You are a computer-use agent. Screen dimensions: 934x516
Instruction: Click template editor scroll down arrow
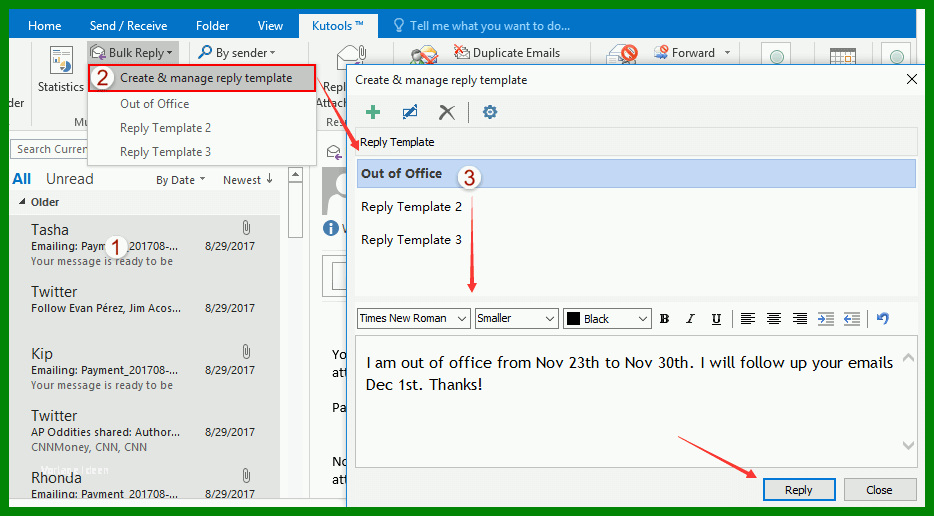pyautogui.click(x=908, y=445)
